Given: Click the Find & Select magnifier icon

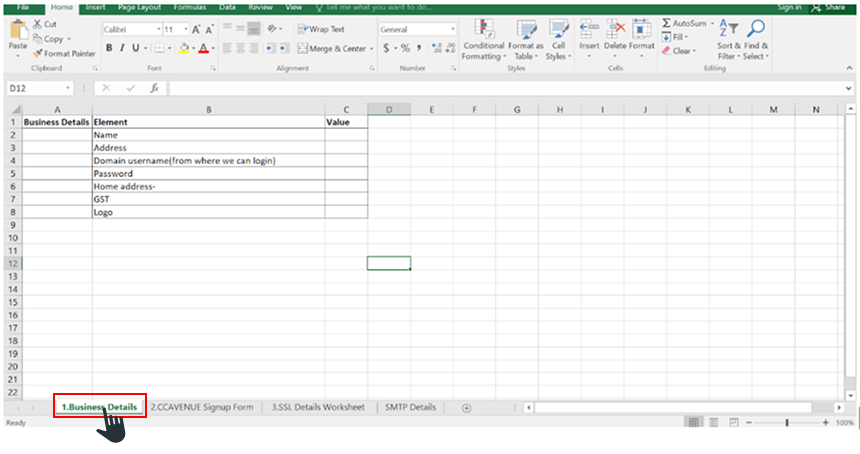Looking at the screenshot, I should (x=756, y=30).
